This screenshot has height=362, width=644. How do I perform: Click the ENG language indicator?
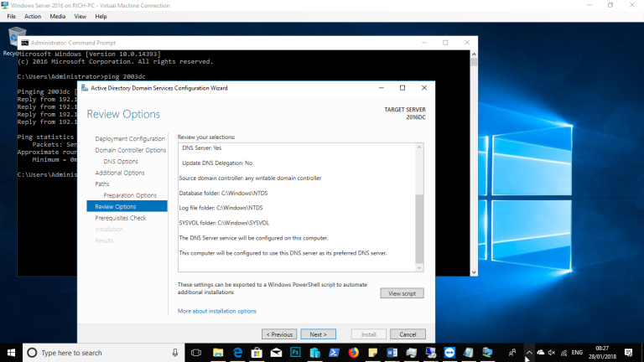click(577, 353)
